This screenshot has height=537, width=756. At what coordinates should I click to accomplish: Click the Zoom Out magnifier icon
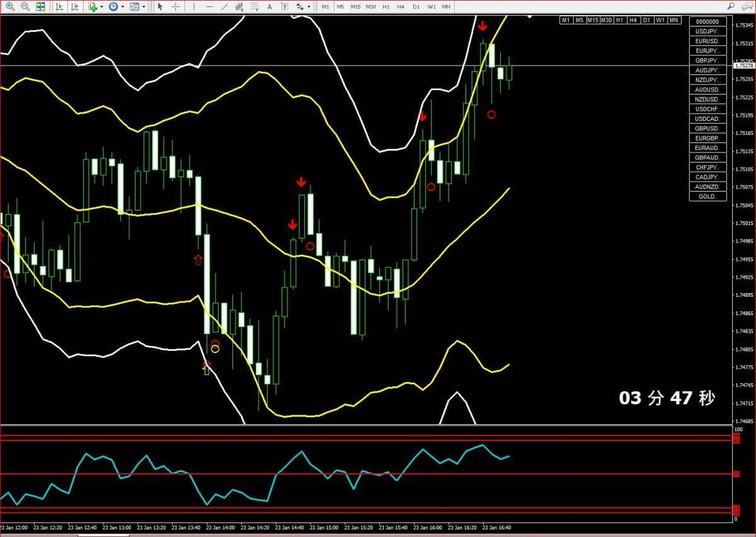click(x=25, y=6)
